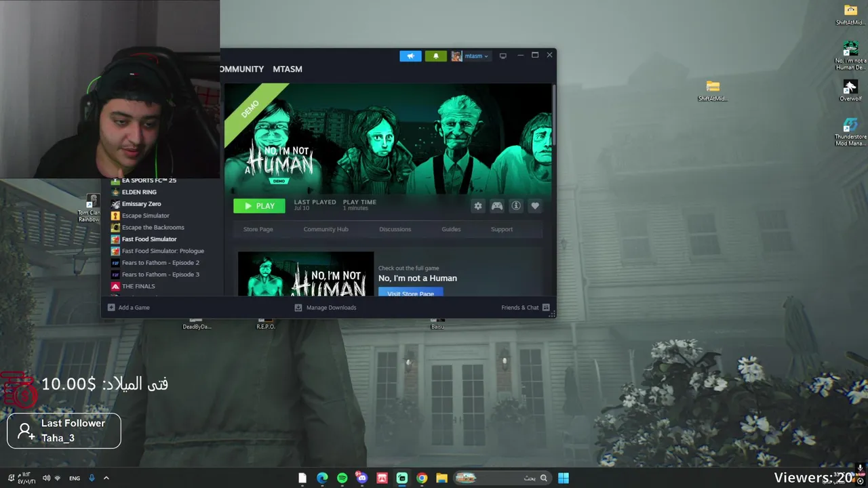Open the MTASM profile menu
868x488 pixels.
288,69
